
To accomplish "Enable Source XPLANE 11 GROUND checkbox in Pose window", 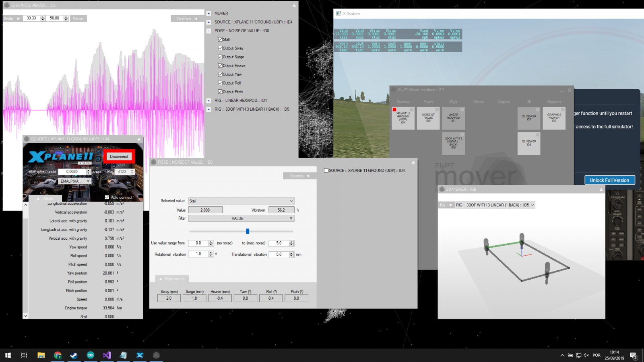I will tap(326, 171).
